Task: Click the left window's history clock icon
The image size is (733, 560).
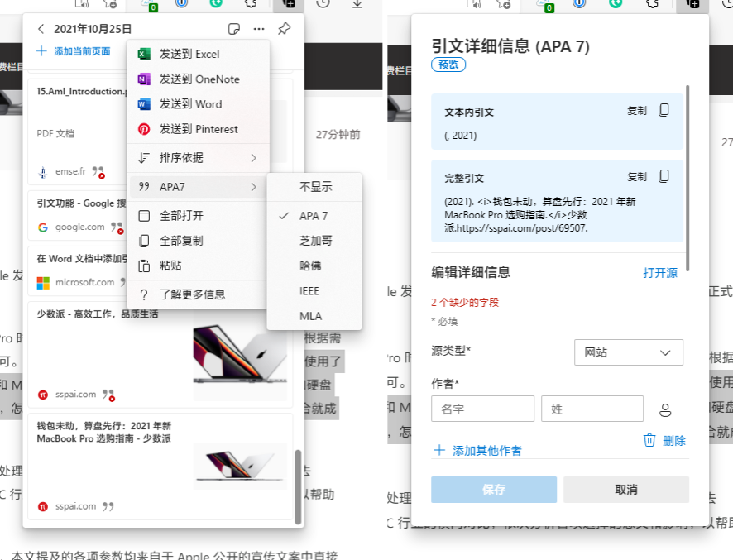Action: tap(323, 4)
